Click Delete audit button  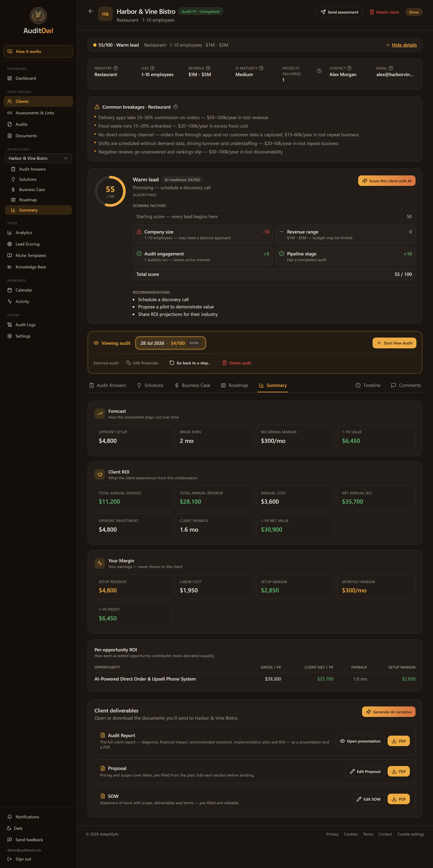(x=237, y=363)
